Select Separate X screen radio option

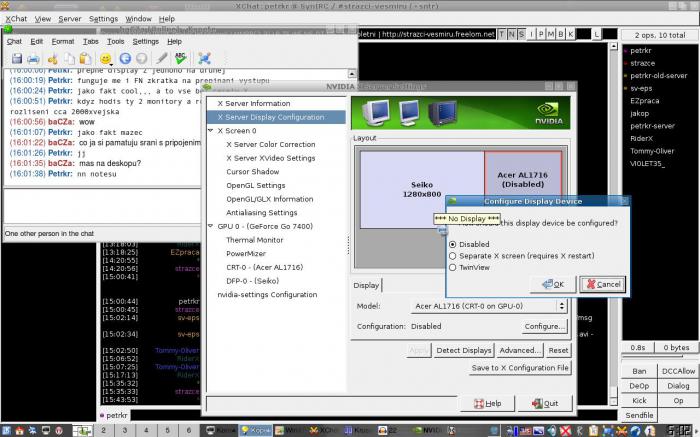521,256
